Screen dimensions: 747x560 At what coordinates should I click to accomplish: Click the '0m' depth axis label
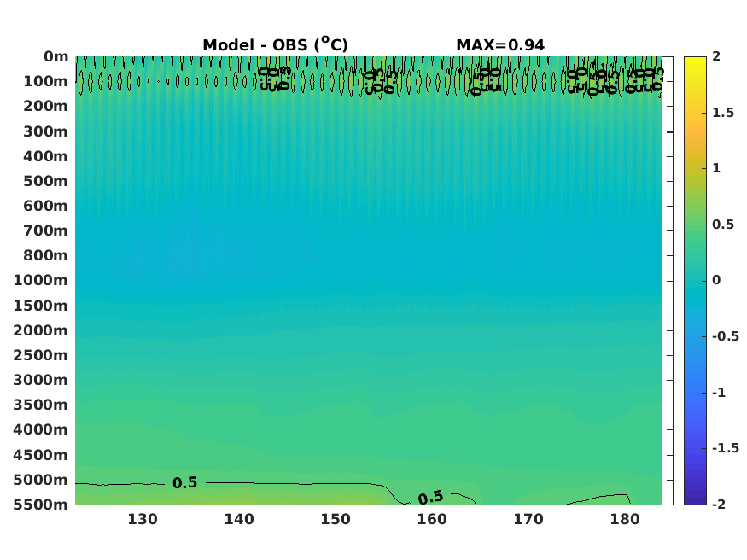point(56,56)
